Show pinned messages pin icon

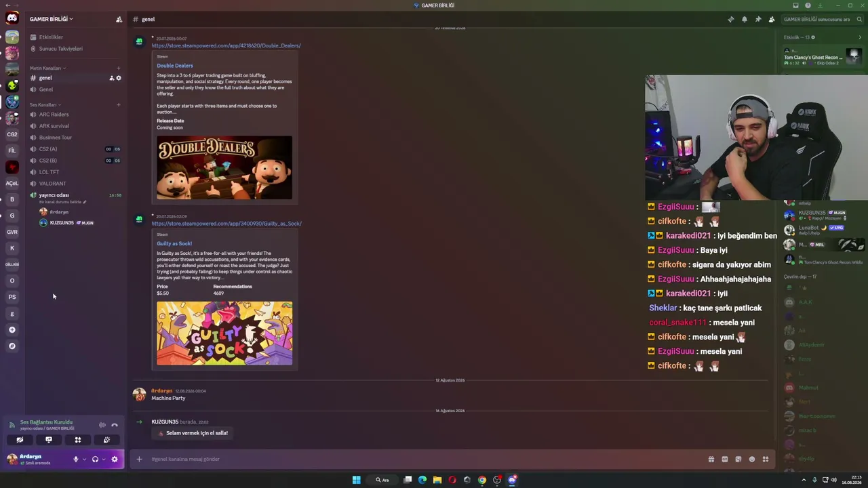(x=757, y=19)
